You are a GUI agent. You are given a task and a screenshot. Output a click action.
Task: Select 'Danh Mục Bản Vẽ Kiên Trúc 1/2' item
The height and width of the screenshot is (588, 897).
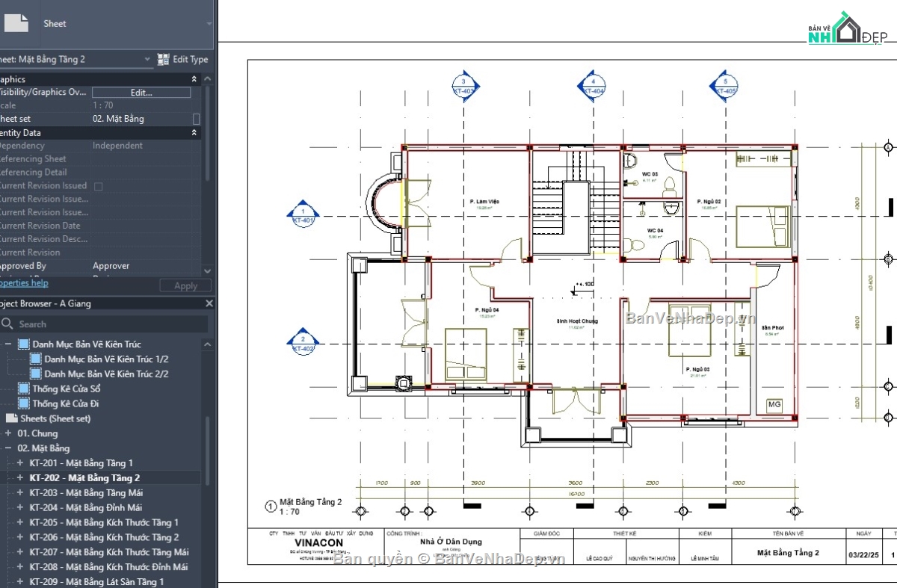(106, 359)
